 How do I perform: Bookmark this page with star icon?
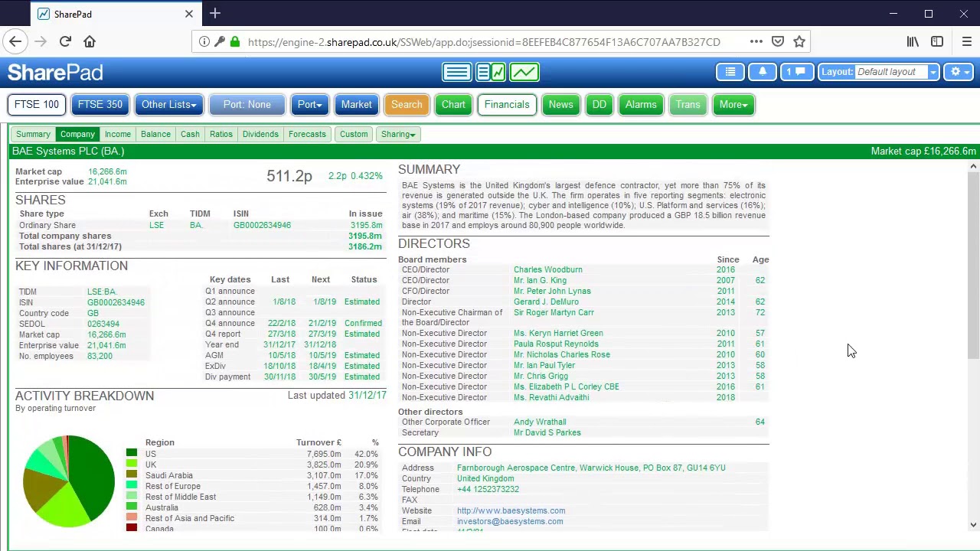click(x=799, y=41)
